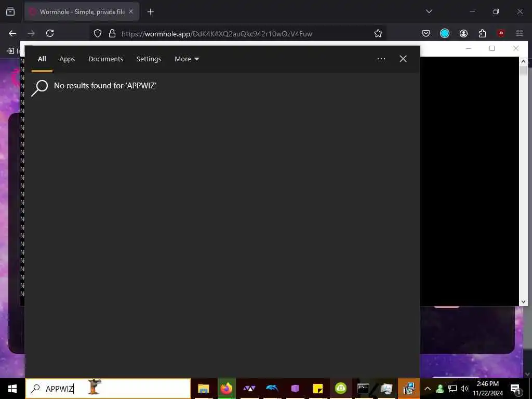Open the volume control tray icon
The height and width of the screenshot is (399, 532).
click(464, 389)
